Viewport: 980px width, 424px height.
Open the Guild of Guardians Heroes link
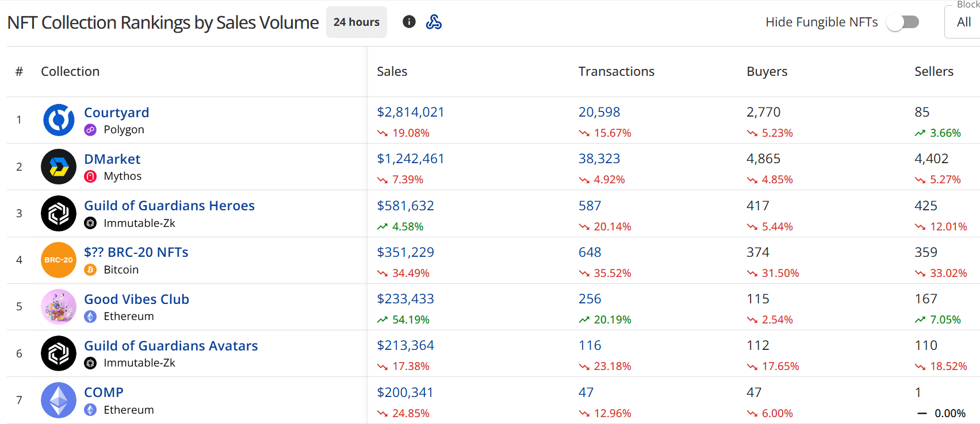coord(169,206)
